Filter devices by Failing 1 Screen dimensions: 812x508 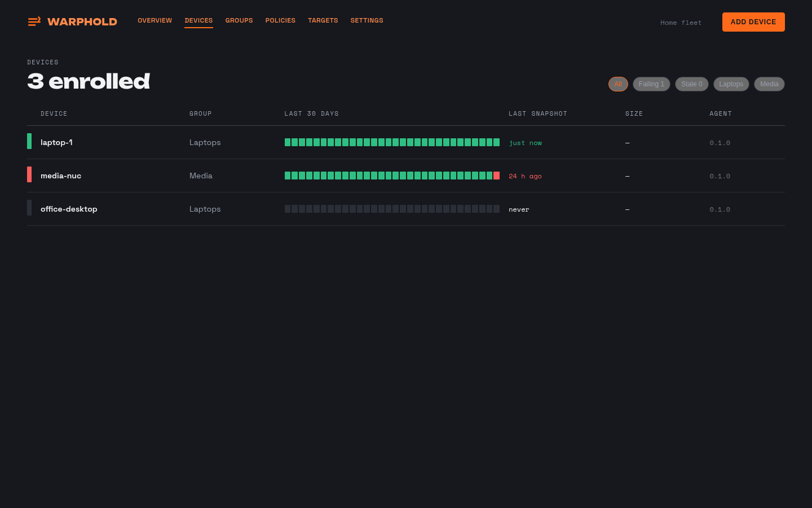coord(651,84)
